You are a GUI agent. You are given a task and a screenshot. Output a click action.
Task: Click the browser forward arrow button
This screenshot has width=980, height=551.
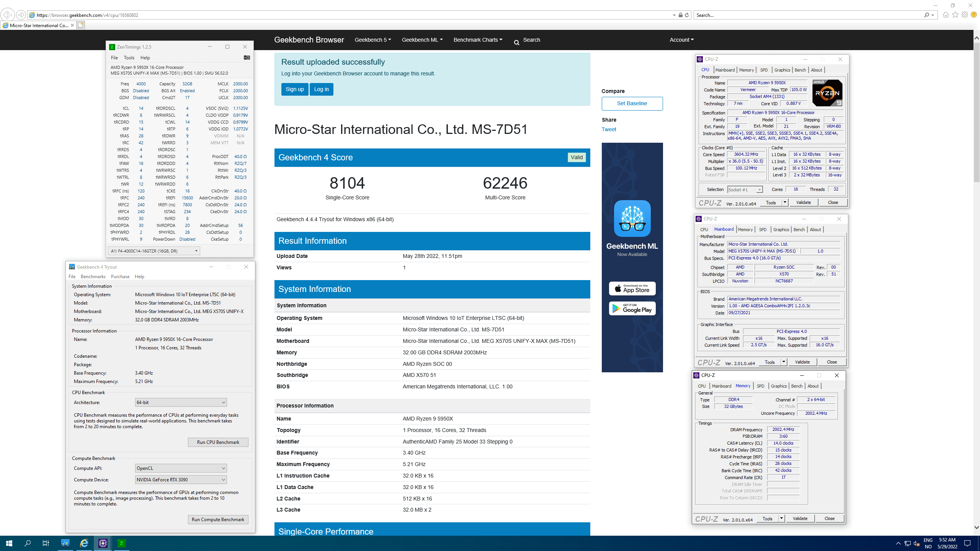pyautogui.click(x=21, y=15)
